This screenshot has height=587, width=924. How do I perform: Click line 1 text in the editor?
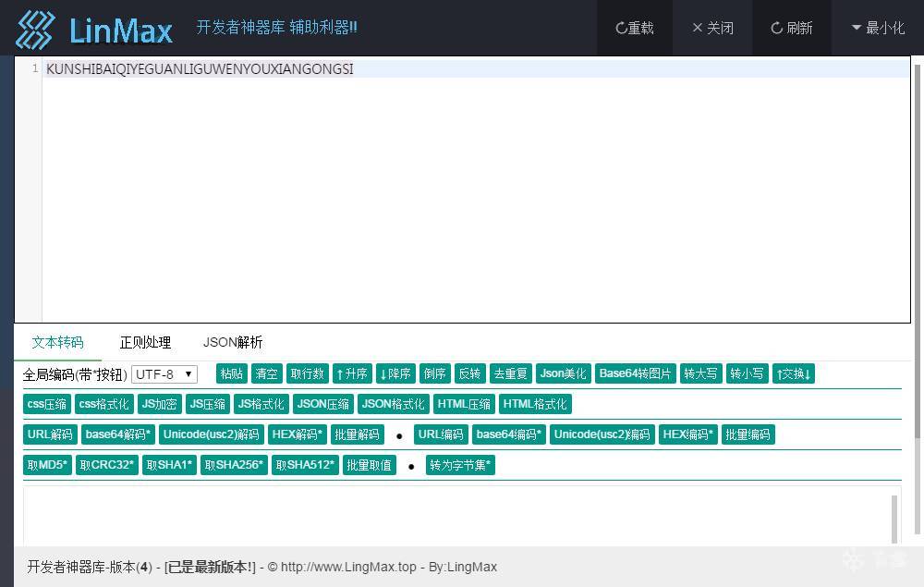pyautogui.click(x=200, y=69)
